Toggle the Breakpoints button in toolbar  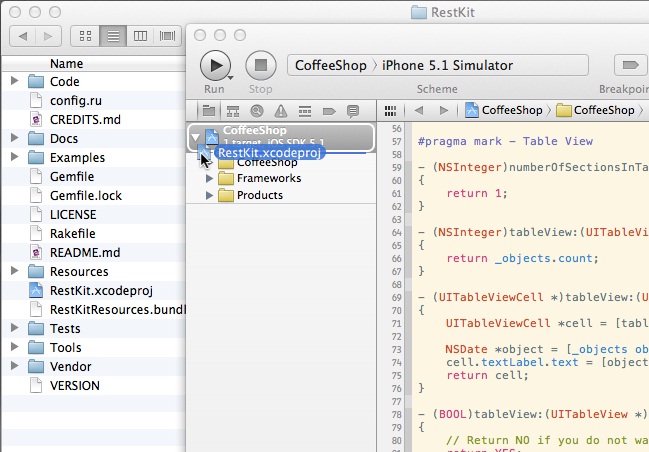[x=630, y=65]
